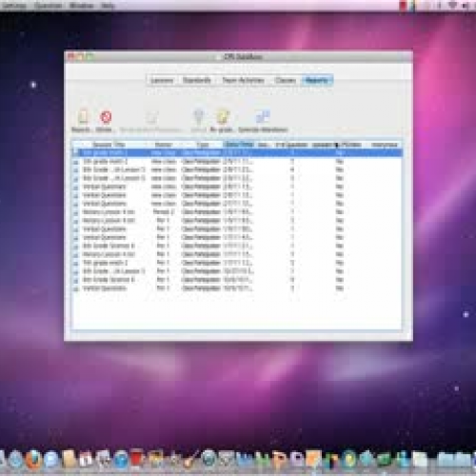Sort by the Date/Time column header
476x476 pixels.
(239, 145)
